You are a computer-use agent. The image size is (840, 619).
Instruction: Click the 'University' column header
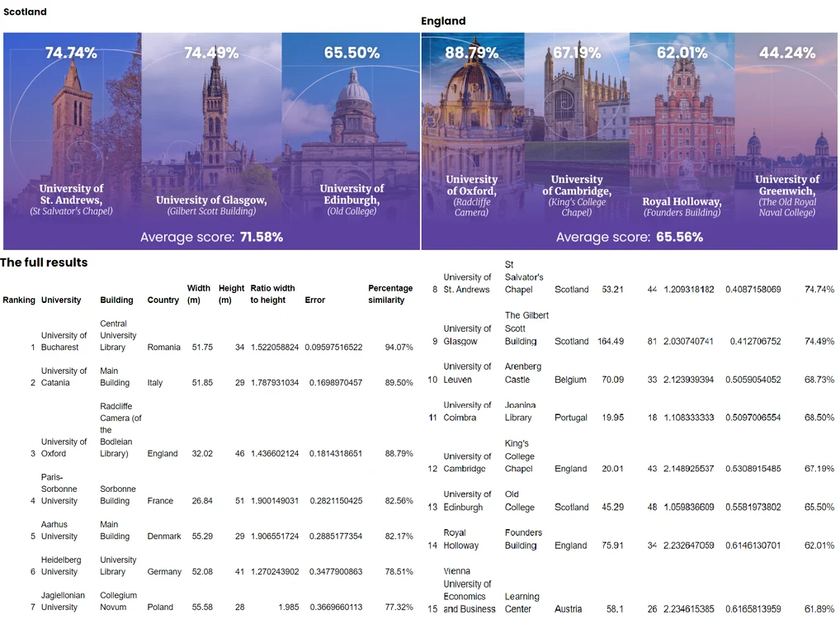coord(61,300)
